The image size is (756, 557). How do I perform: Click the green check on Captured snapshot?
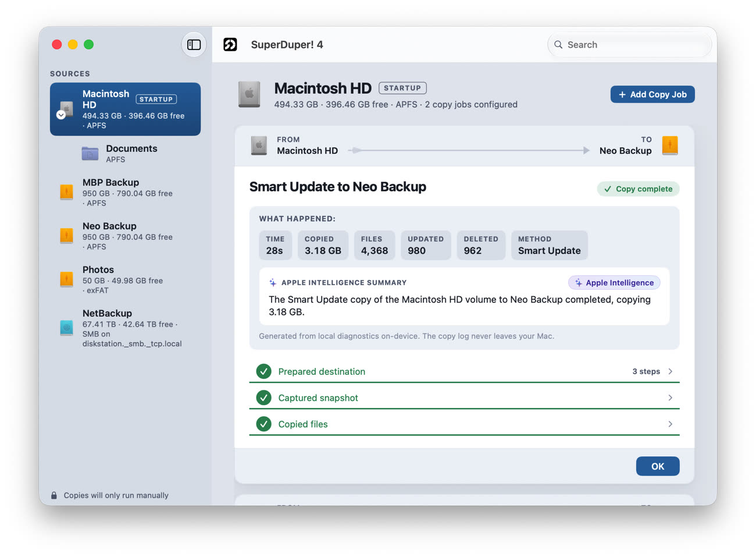264,398
